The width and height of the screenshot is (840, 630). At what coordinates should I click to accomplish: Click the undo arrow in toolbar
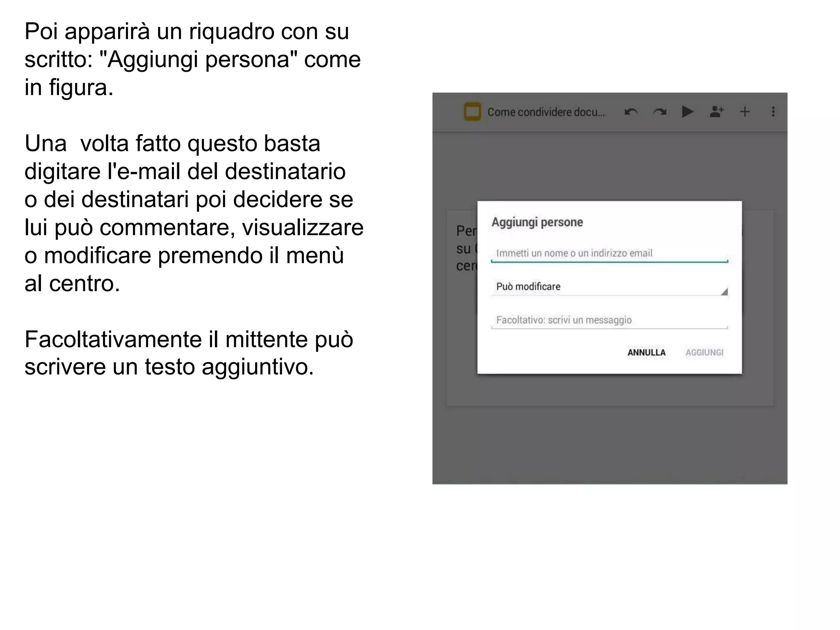[631, 112]
